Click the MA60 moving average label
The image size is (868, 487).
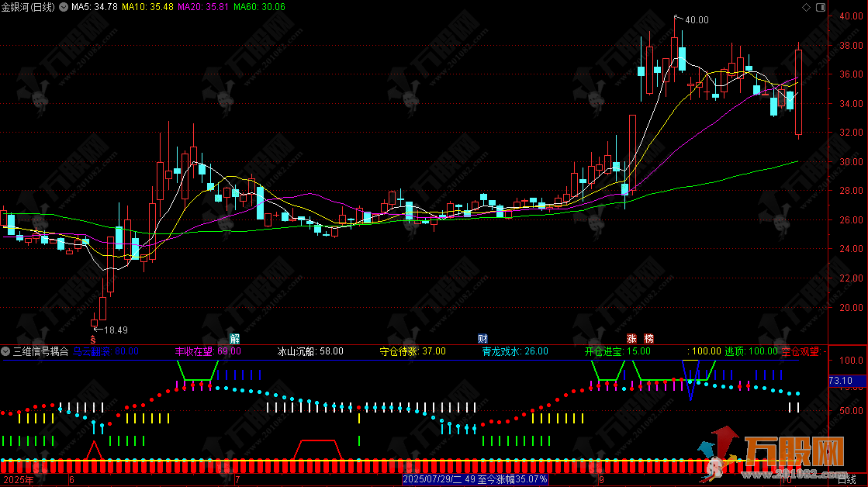(x=259, y=7)
